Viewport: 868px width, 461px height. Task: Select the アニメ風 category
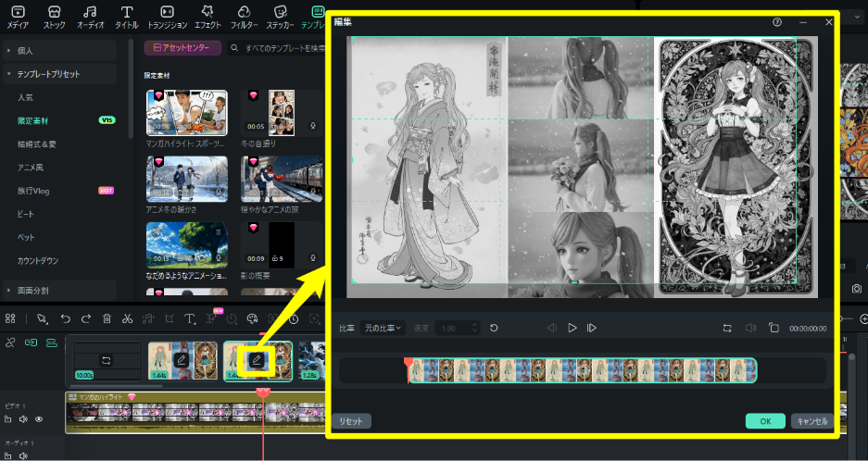point(30,168)
